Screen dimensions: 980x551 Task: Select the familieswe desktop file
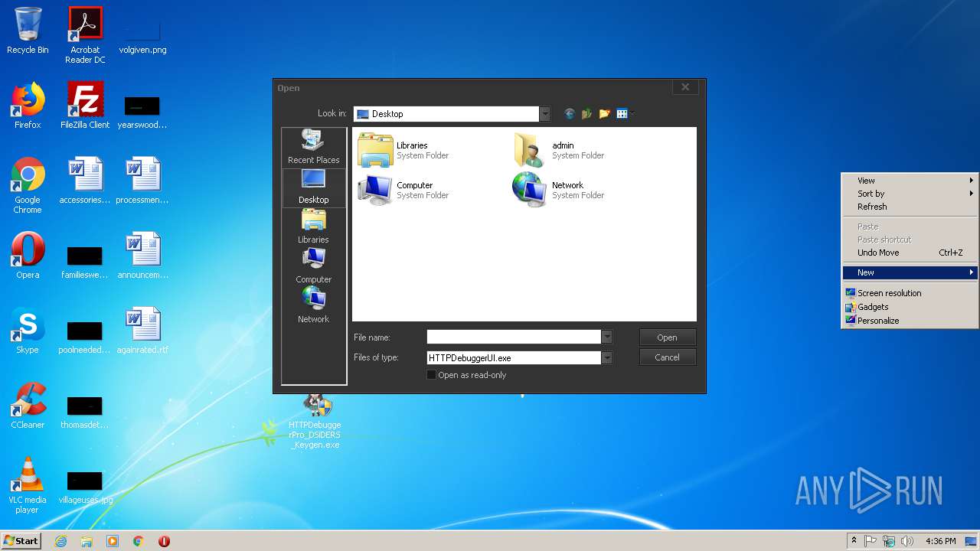(x=85, y=262)
